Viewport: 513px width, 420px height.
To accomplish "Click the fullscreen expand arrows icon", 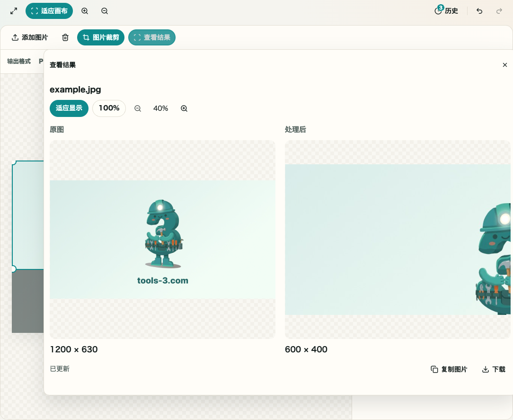I will click(14, 11).
